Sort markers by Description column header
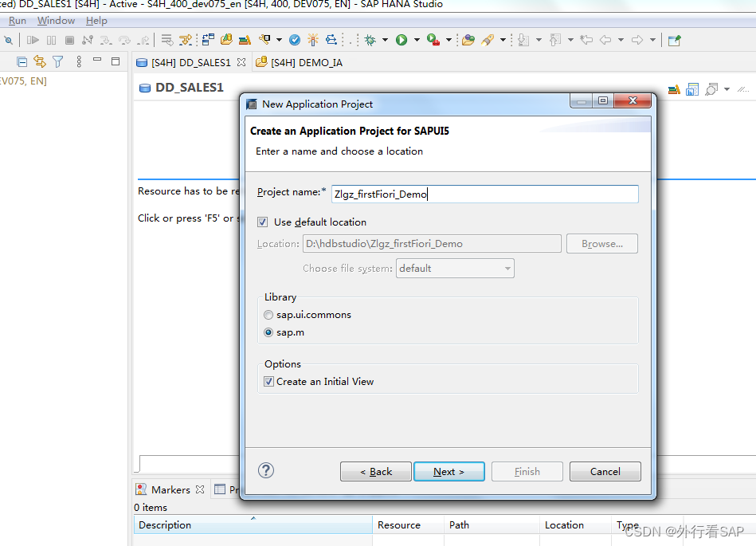Viewport: 756px width, 546px height. (x=253, y=524)
